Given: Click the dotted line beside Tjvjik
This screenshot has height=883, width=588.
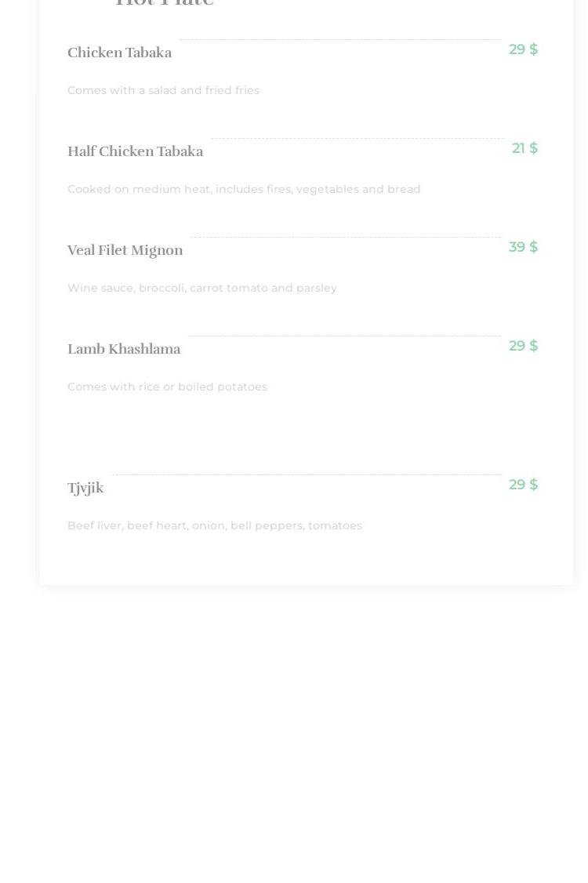Looking at the screenshot, I should (x=307, y=474).
